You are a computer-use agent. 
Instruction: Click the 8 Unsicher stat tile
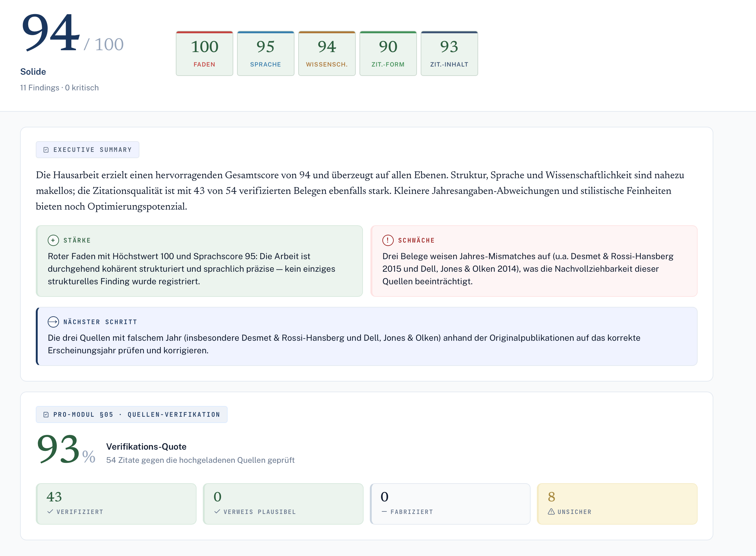(x=617, y=504)
